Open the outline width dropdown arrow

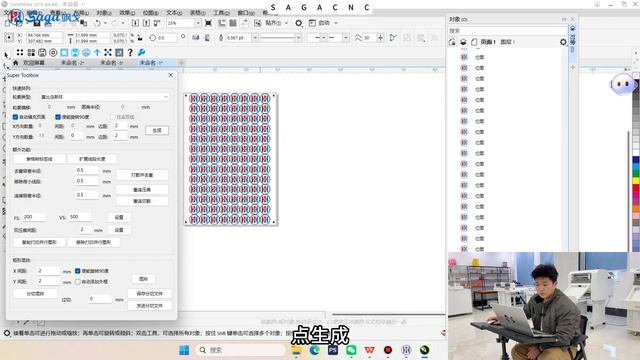click(x=255, y=38)
